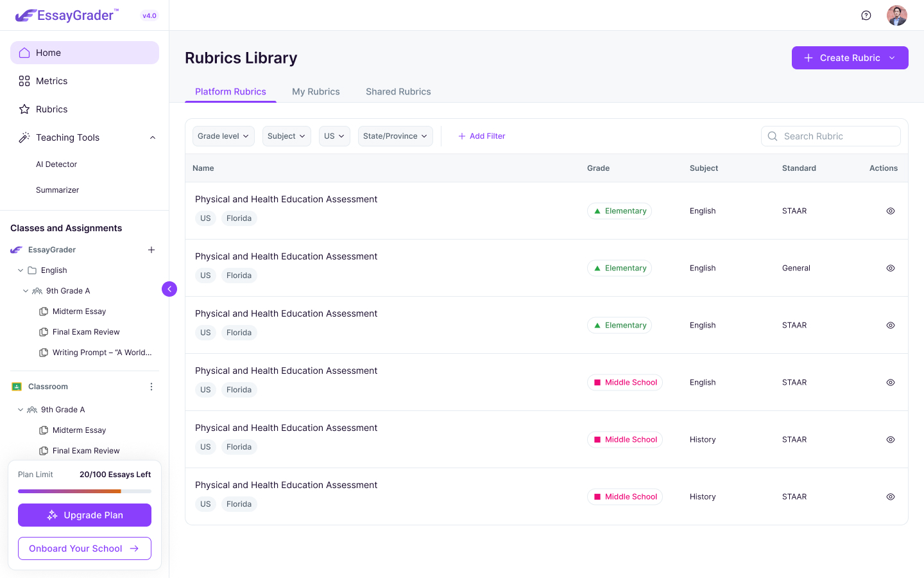Open the help question mark icon

[x=866, y=15]
